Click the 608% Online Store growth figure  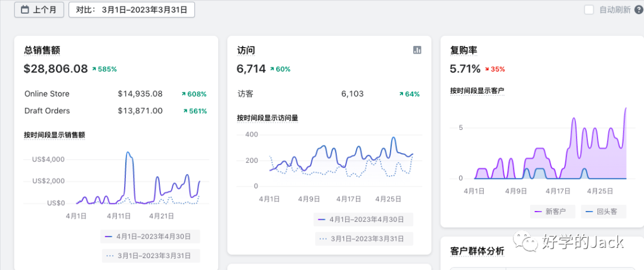click(194, 94)
